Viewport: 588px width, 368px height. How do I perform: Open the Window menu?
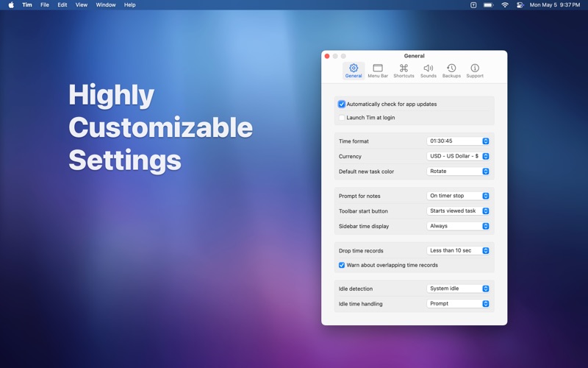click(x=106, y=5)
